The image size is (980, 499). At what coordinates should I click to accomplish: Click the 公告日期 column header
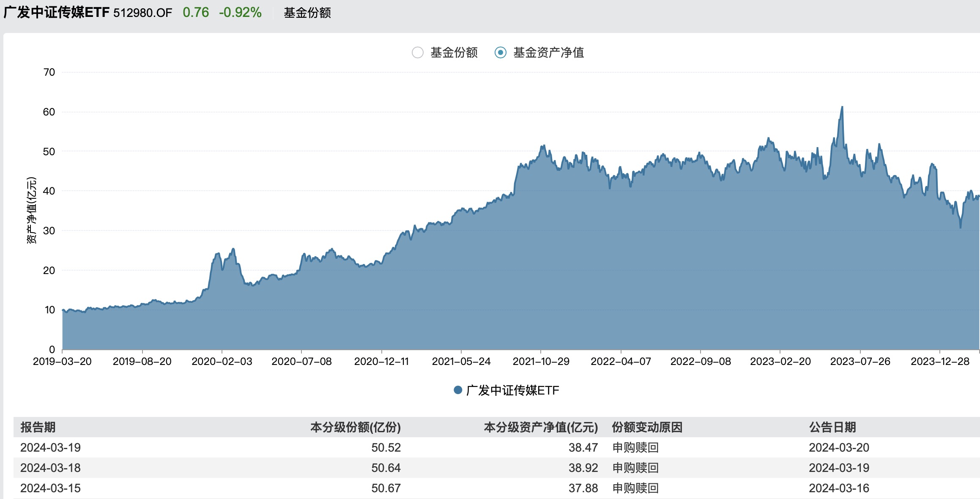tap(832, 427)
